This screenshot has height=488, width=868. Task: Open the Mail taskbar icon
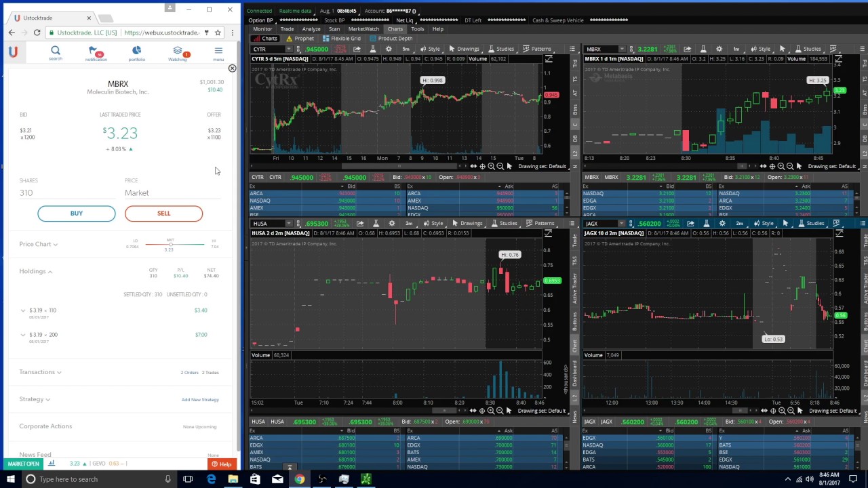[x=277, y=479]
